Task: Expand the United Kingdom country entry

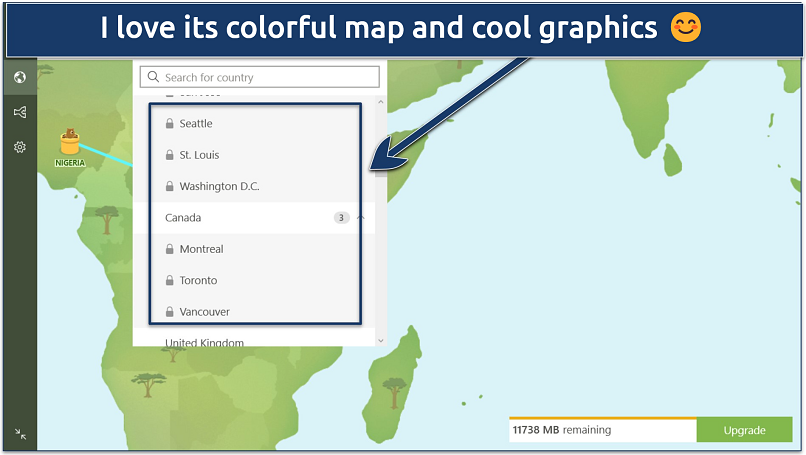Action: [x=204, y=342]
